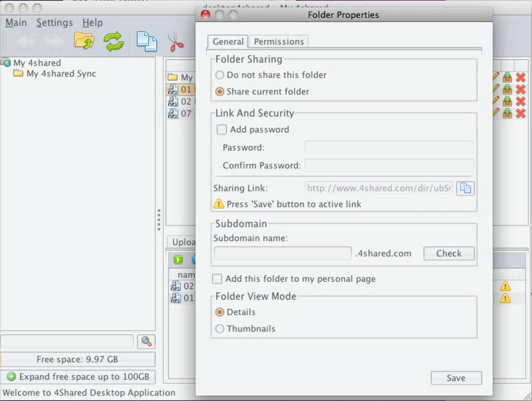Switch to the General tab
The height and width of the screenshot is (401, 532).
pyautogui.click(x=228, y=42)
